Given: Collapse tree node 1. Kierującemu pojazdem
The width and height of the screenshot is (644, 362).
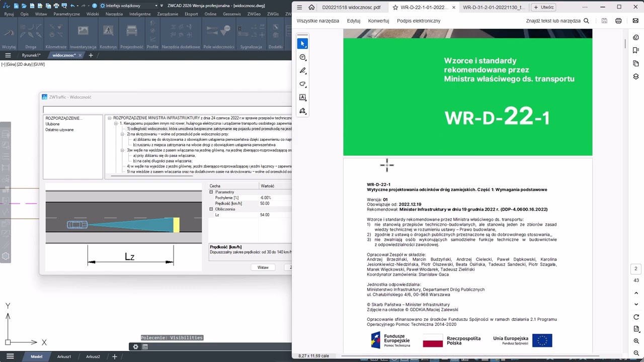Looking at the screenshot, I should (116, 123).
